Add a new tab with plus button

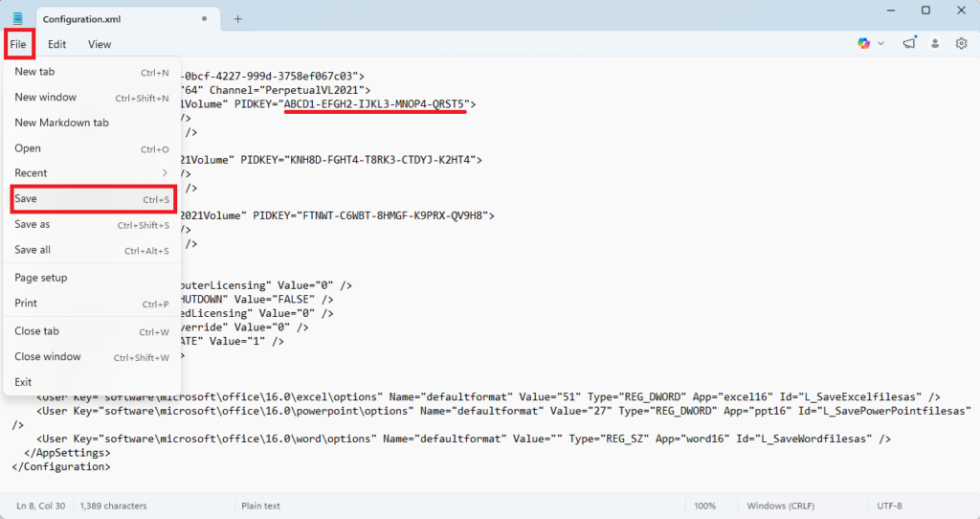point(238,19)
